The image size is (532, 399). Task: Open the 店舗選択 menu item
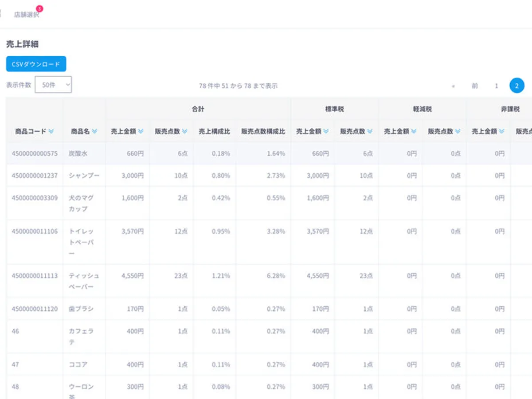27,15
